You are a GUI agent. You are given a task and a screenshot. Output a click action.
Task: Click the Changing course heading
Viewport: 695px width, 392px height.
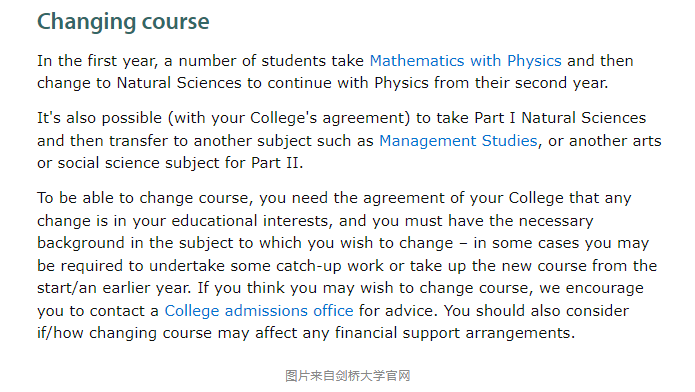click(x=123, y=22)
